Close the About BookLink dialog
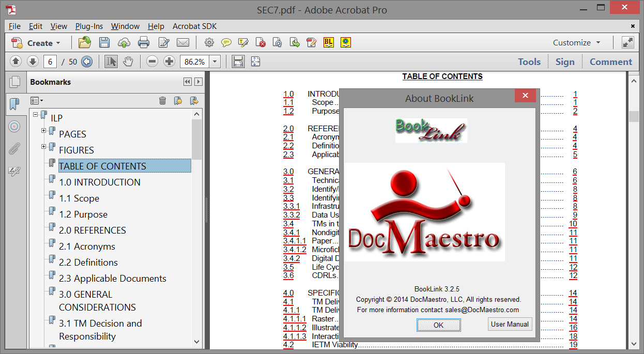The width and height of the screenshot is (644, 354). click(525, 96)
